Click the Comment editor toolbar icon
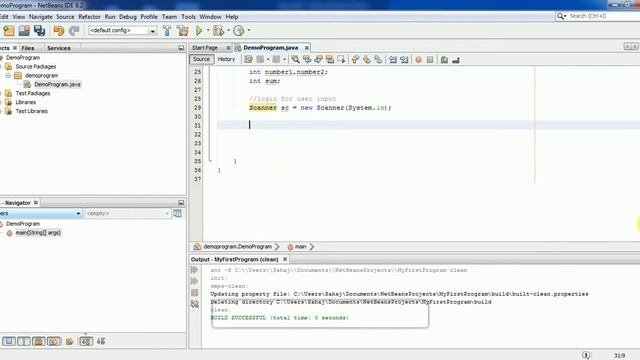This screenshot has height=360, width=640. pyautogui.click(x=444, y=60)
